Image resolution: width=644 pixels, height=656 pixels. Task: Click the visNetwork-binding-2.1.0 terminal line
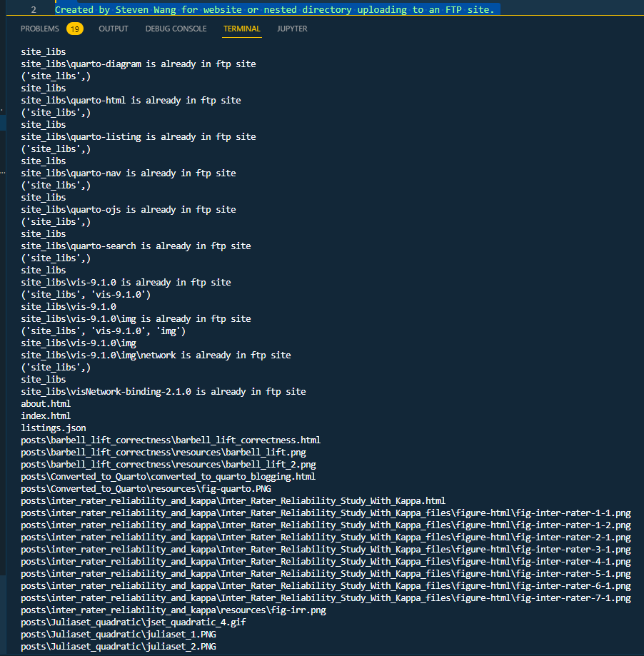163,392
